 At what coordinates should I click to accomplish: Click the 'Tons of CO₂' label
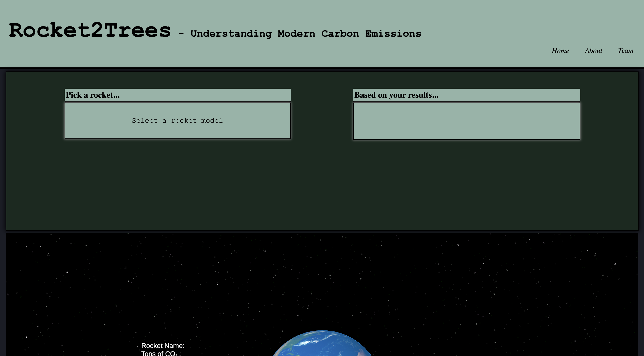point(161,354)
